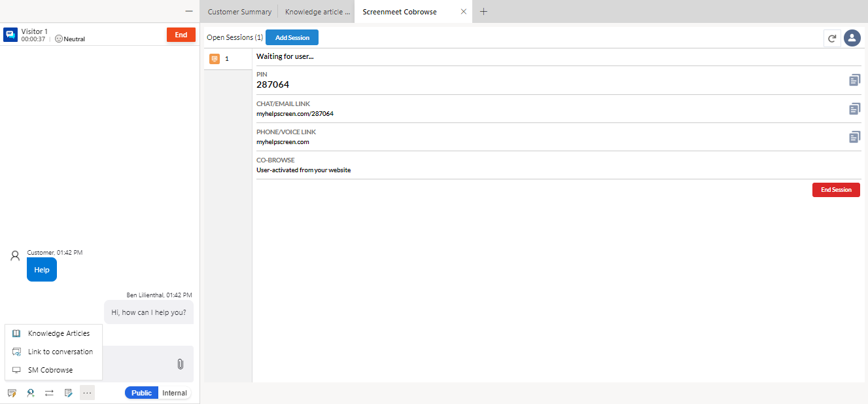
Task: Add a new tab with plus icon
Action: (484, 12)
